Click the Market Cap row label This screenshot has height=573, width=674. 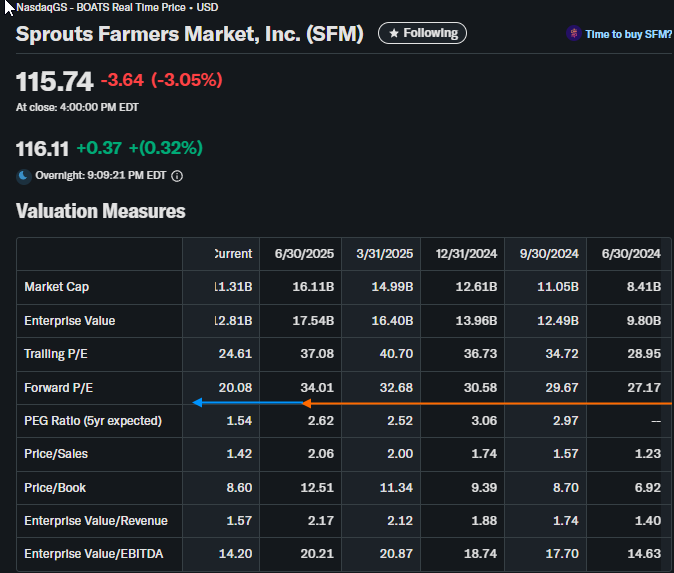(x=58, y=288)
